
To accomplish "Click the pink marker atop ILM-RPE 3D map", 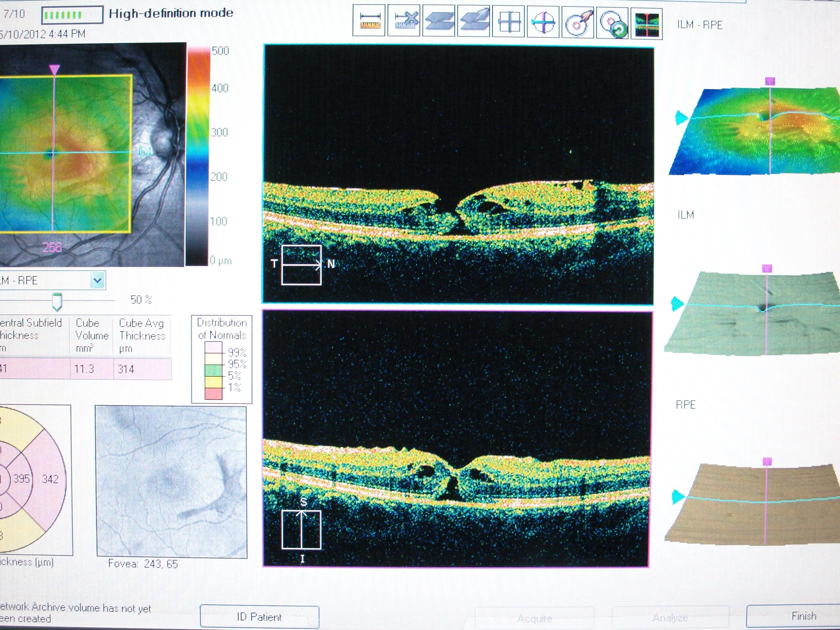I will (770, 81).
